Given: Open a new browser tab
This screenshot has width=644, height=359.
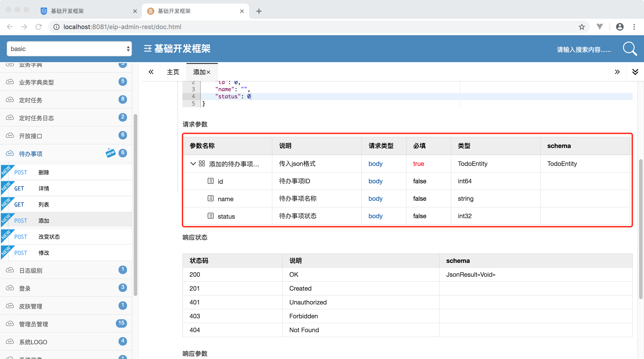Looking at the screenshot, I should (259, 11).
